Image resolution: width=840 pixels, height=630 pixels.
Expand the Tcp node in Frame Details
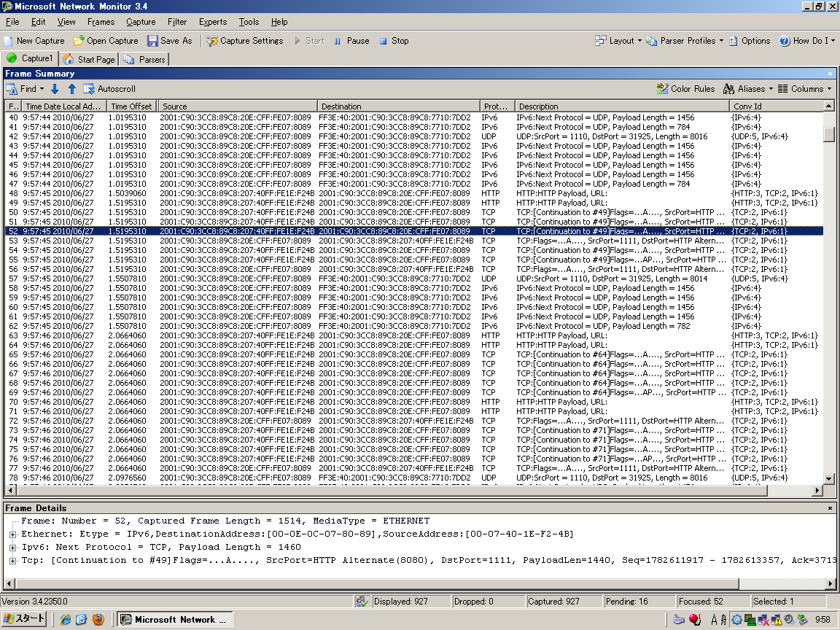pyautogui.click(x=12, y=560)
